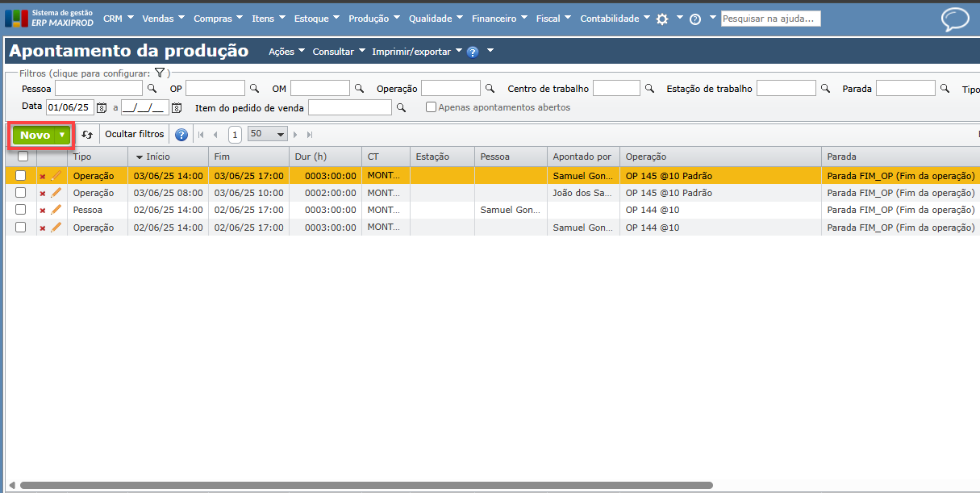Image resolution: width=980 pixels, height=493 pixels.
Task: Click Estação de trabalho lookup magnifier
Action: click(825, 89)
